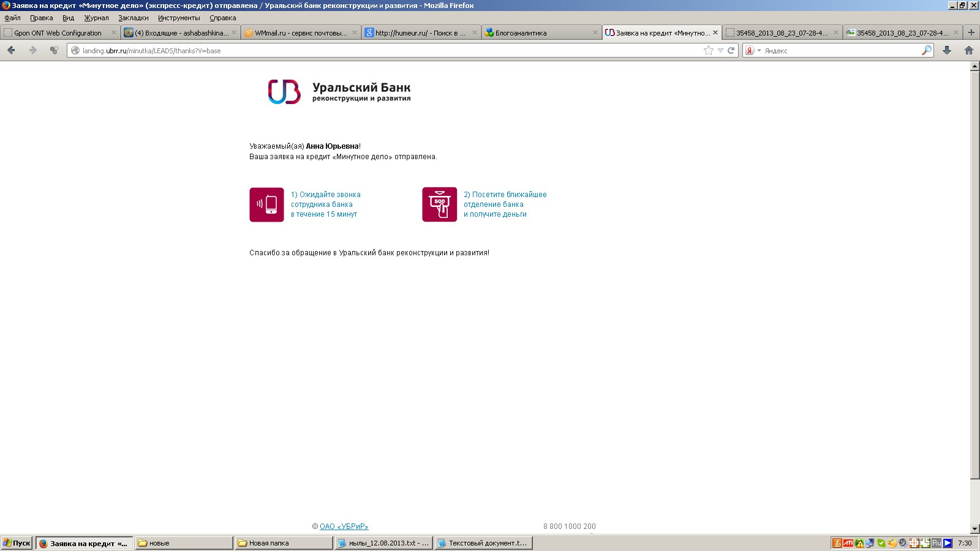This screenshot has width=980, height=551.
Task: Open the Вид menu
Action: point(68,18)
